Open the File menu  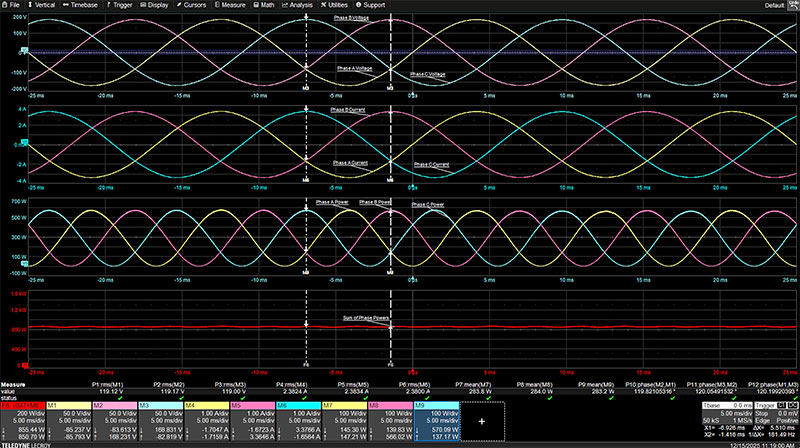pos(14,5)
